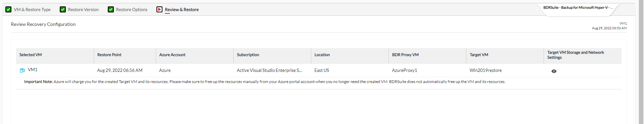
Task: Click the Subscription column header
Action: [x=272, y=56]
